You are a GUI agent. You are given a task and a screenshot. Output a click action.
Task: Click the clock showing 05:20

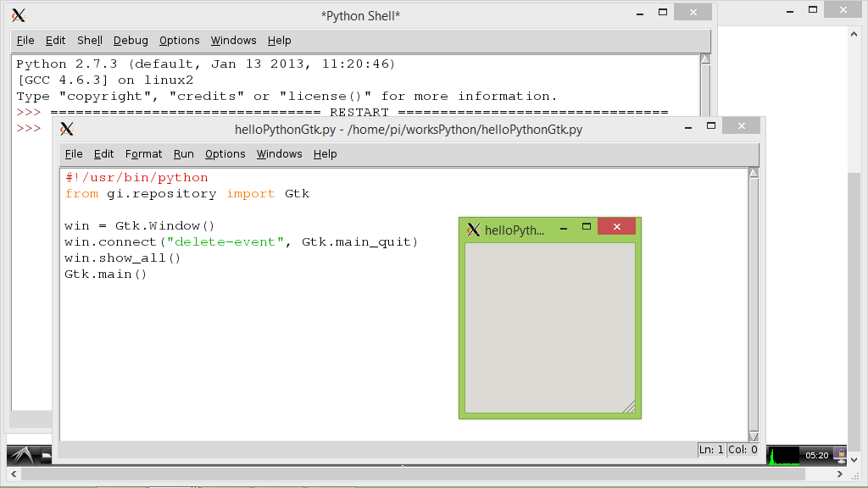click(815, 455)
